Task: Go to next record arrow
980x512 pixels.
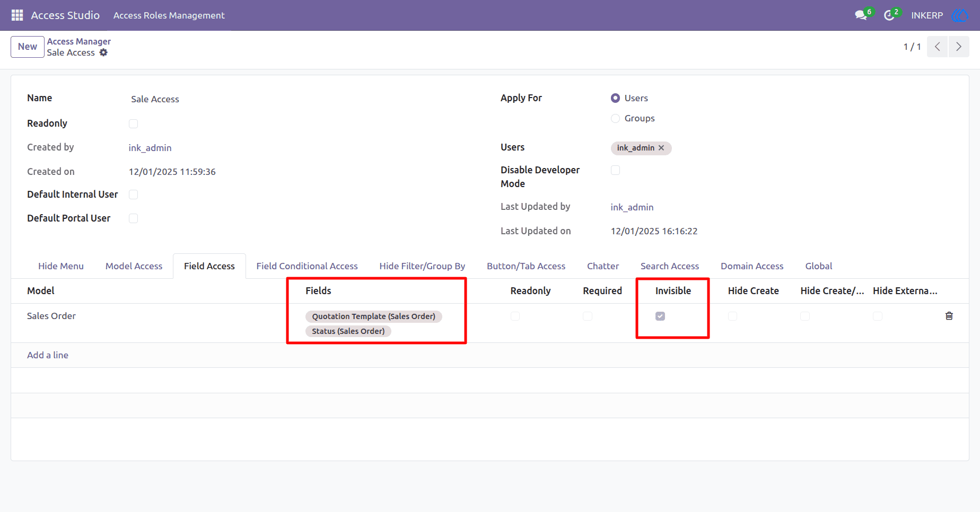Action: 959,47
